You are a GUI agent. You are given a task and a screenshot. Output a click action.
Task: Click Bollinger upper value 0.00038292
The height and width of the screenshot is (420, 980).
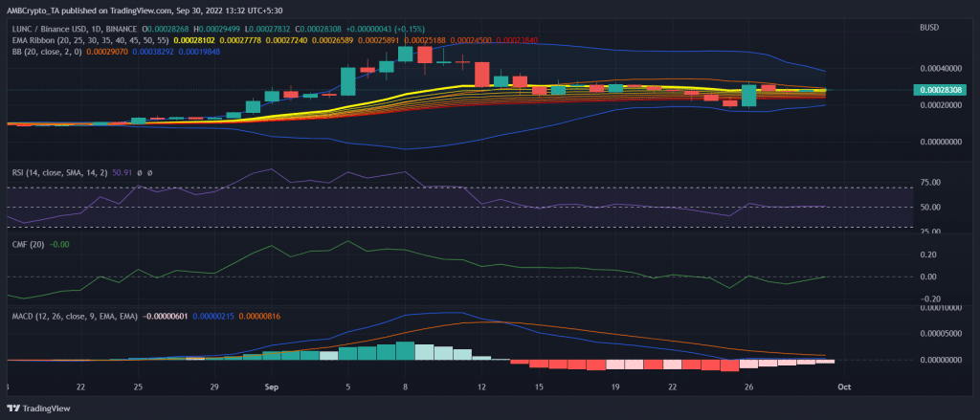[154, 52]
